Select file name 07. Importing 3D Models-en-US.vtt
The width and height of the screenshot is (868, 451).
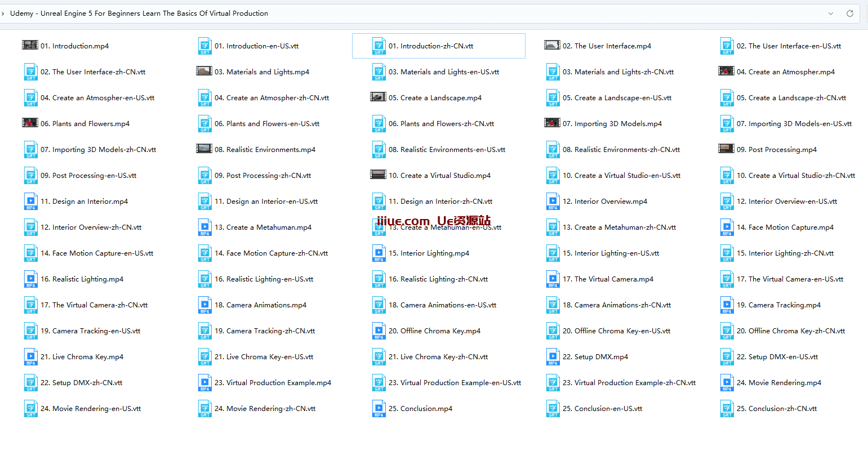[x=794, y=124]
